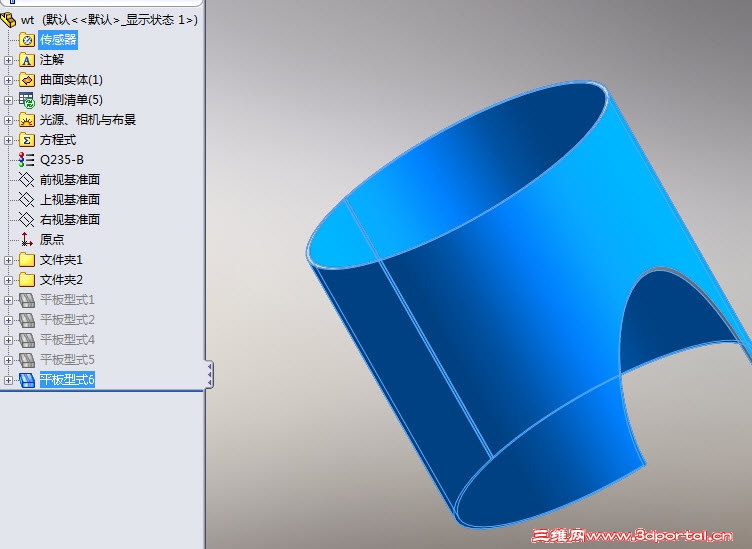This screenshot has height=549, width=752.
Task: Expand the 文件夹1 node
Action: click(x=8, y=260)
